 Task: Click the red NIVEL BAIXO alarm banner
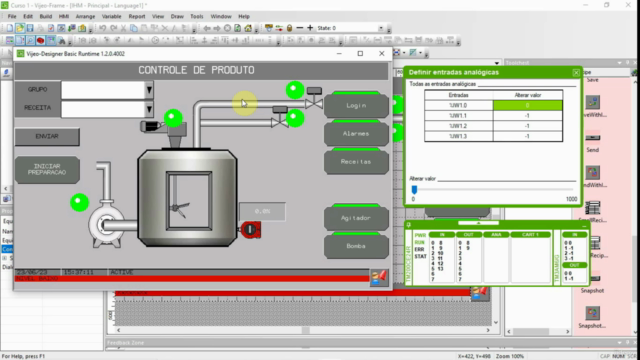[192, 279]
